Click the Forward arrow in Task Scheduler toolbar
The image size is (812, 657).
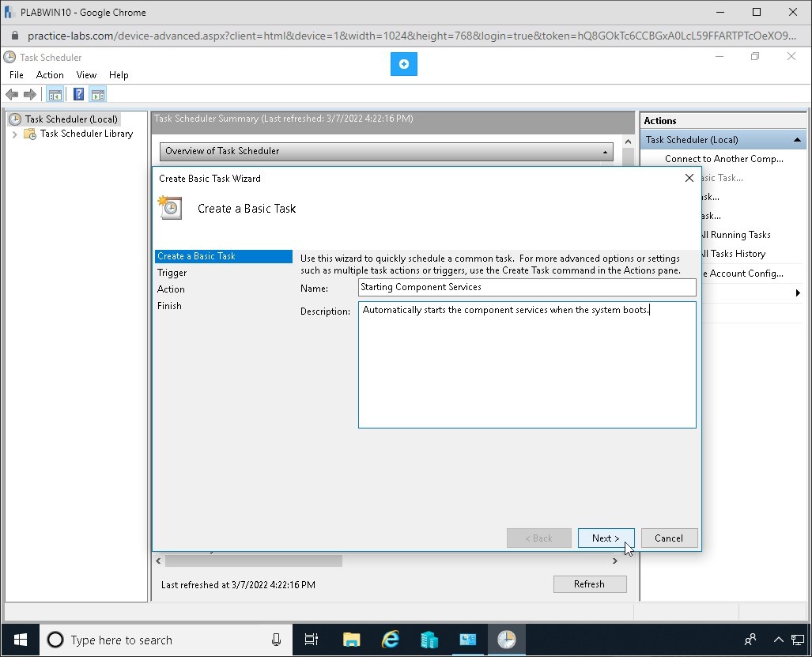tap(30, 94)
